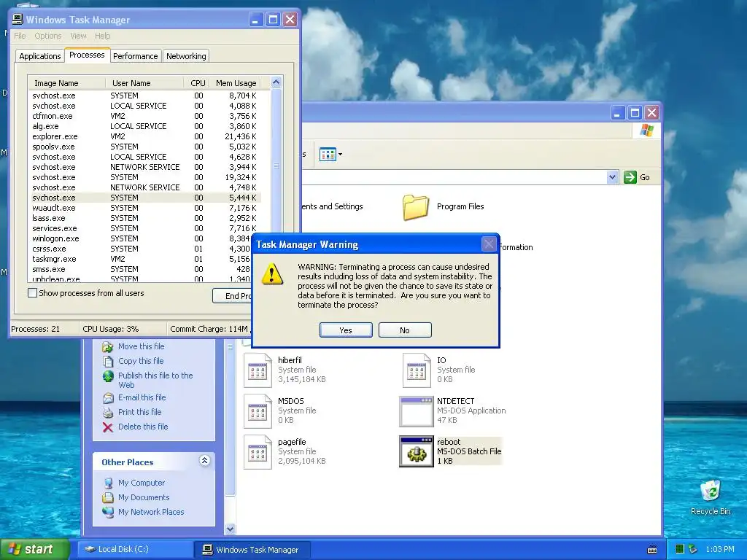Select the MSDOS system file icon
This screenshot has height=560, width=747.
click(x=258, y=411)
